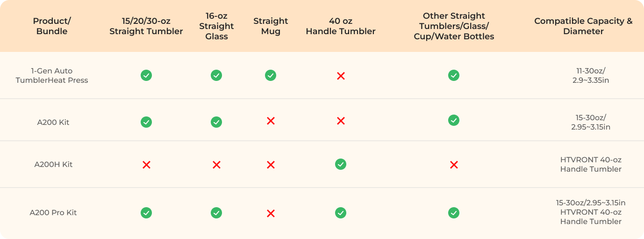644x239 pixels.
Task: Click red X for A200H Kit 16-oz Straight Glass
Action: tap(216, 165)
